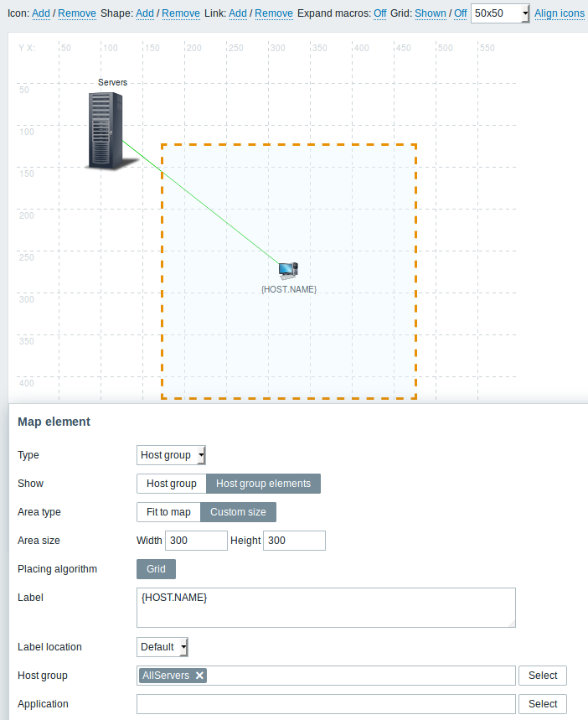Open the 50x50 grid size dropdown

pos(500,13)
